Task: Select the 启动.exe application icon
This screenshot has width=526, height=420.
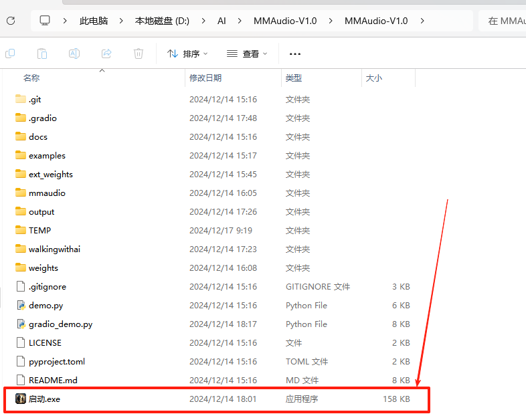Action: (x=21, y=399)
